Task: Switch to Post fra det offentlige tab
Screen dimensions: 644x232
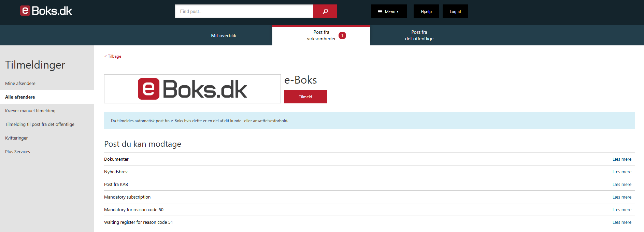Action: click(x=419, y=35)
